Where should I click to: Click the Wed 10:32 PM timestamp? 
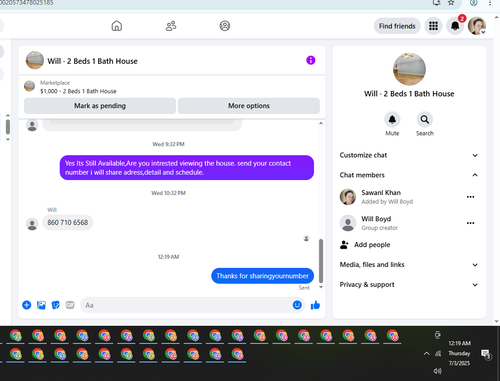pos(168,193)
